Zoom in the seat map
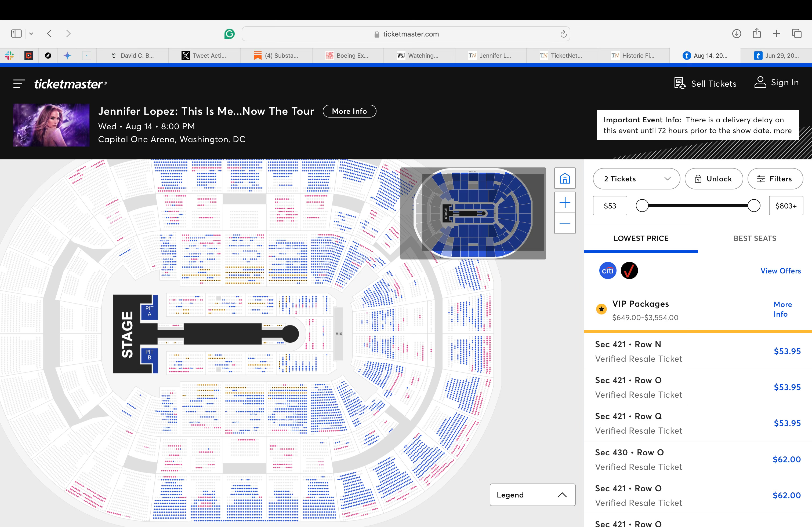This screenshot has width=812, height=527. 565,203
